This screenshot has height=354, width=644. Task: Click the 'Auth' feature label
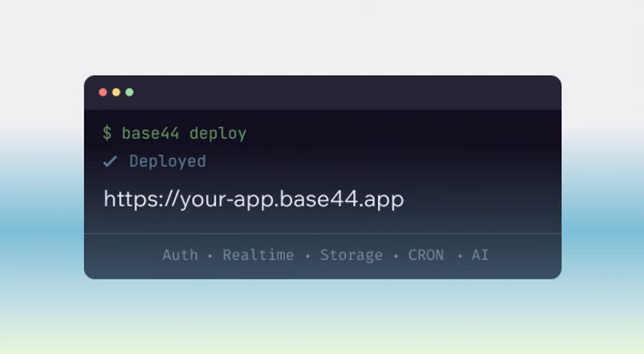coord(180,255)
